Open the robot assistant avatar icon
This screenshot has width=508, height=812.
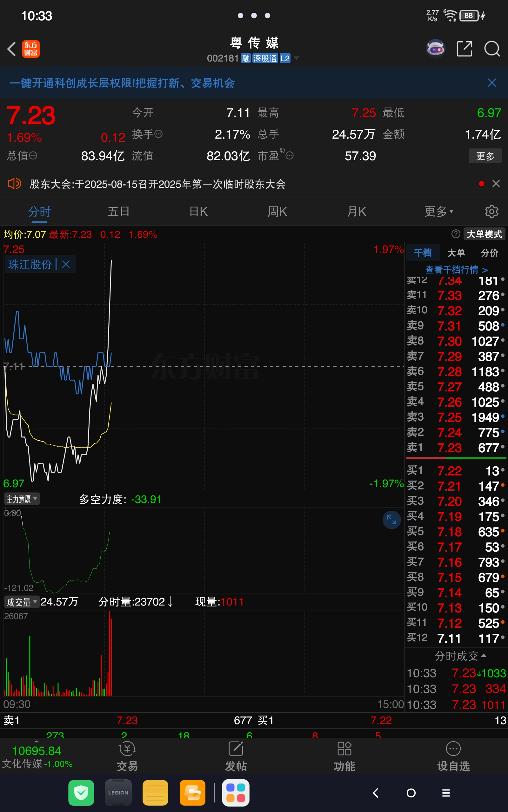click(x=436, y=49)
